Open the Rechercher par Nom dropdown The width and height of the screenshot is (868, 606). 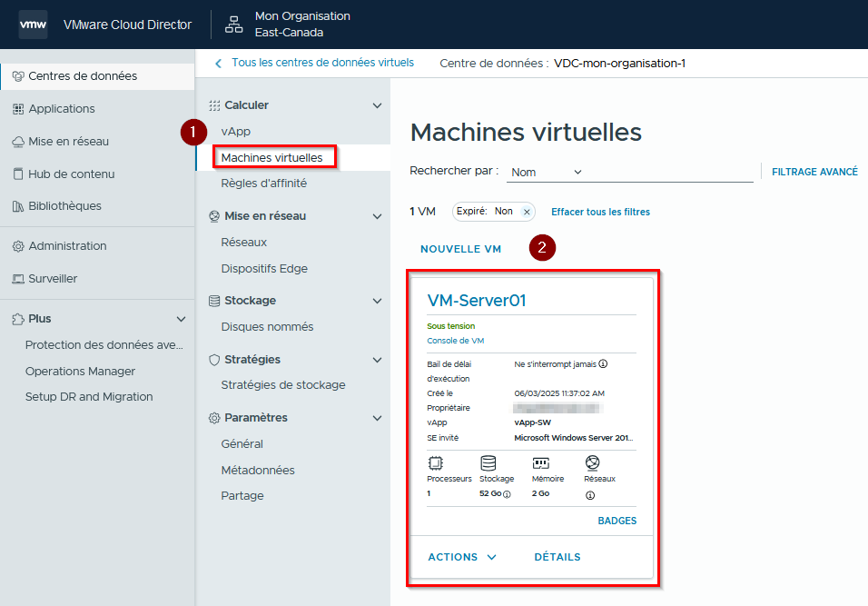(x=546, y=173)
